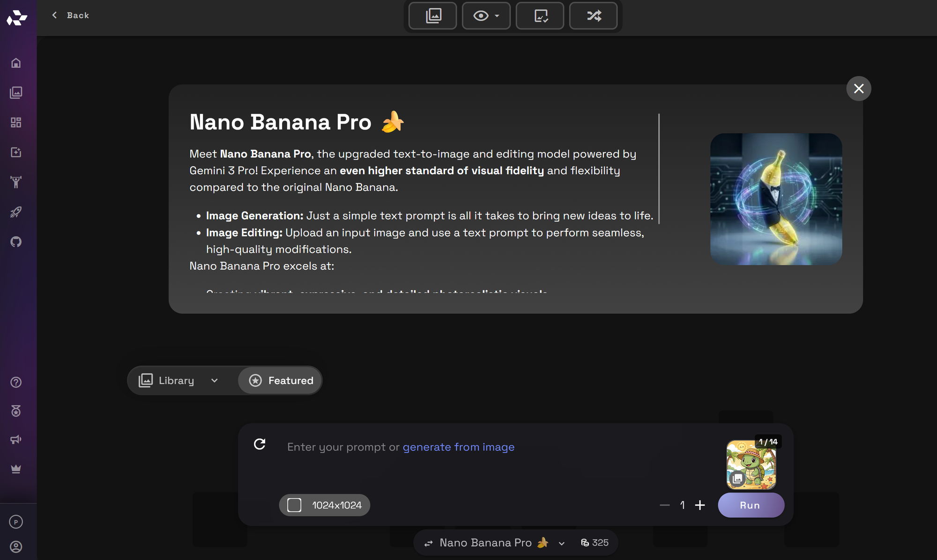The height and width of the screenshot is (560, 937).
Task: Click the crown icon in sidebar
Action: tap(16, 469)
